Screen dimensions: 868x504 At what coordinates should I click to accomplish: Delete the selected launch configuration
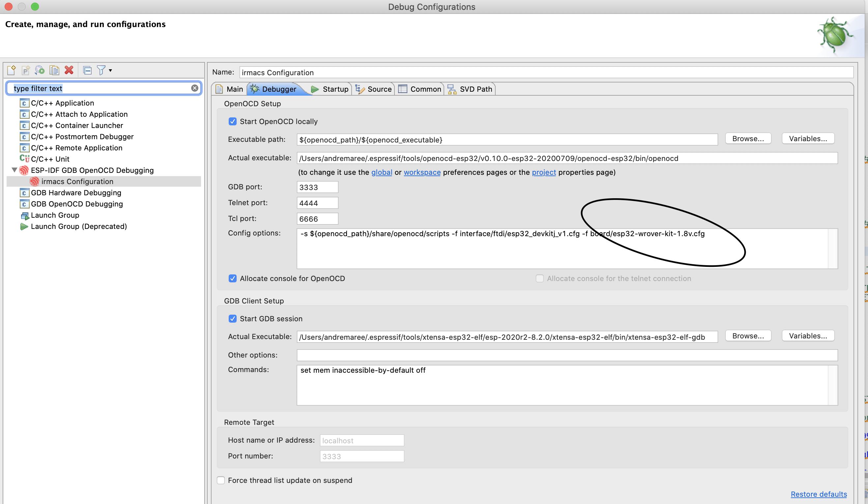pyautogui.click(x=69, y=70)
